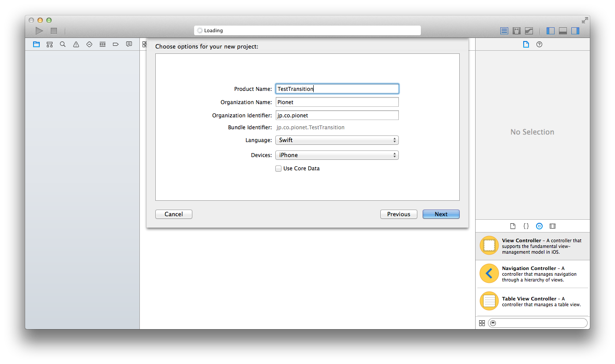Enable the Use Core Data checkbox
Image resolution: width=615 pixels, height=364 pixels.
[x=278, y=169]
